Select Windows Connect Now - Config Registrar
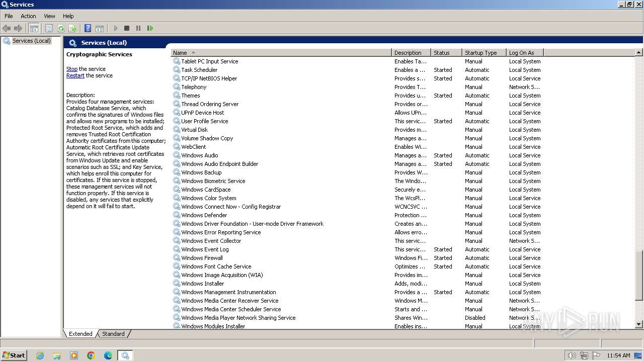This screenshot has height=362, width=644. [x=357, y=207]
